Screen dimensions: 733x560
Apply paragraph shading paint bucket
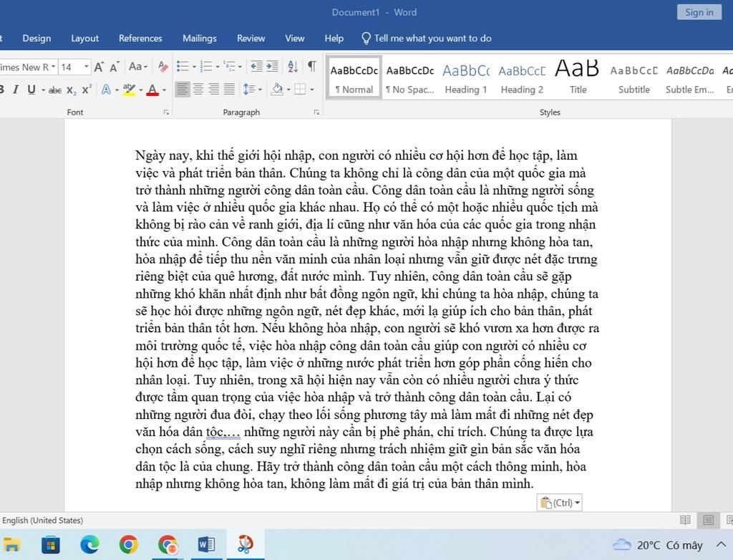277,90
